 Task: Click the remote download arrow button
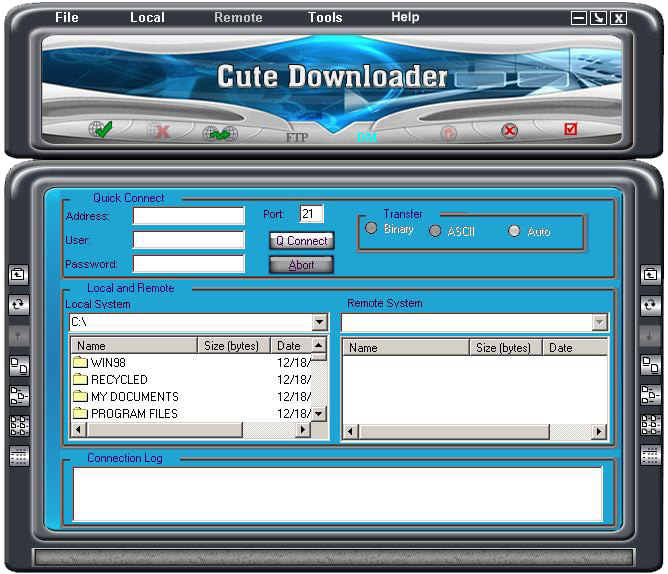point(651,336)
